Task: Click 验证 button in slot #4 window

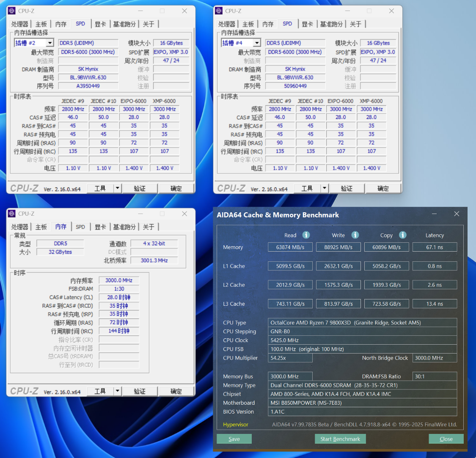Action: point(347,188)
